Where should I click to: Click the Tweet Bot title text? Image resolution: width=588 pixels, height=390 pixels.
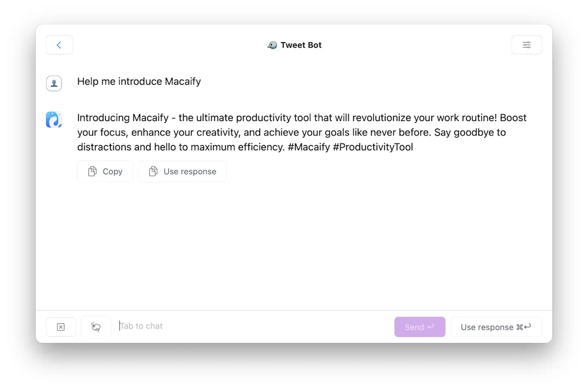[300, 45]
